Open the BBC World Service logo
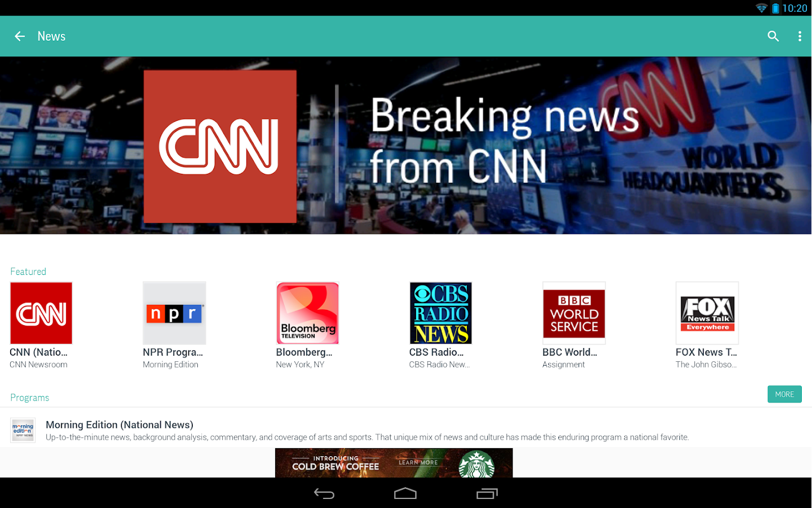 pos(574,313)
